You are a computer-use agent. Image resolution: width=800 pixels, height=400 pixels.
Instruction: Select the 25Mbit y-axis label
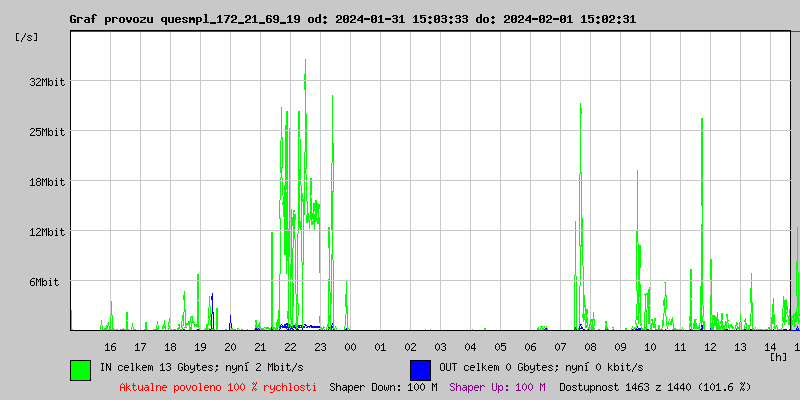(46, 132)
